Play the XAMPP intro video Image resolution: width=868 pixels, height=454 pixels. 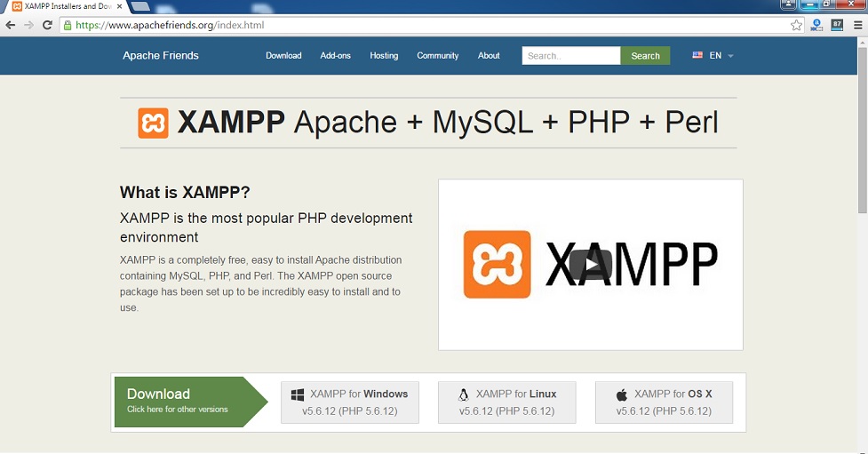point(591,265)
